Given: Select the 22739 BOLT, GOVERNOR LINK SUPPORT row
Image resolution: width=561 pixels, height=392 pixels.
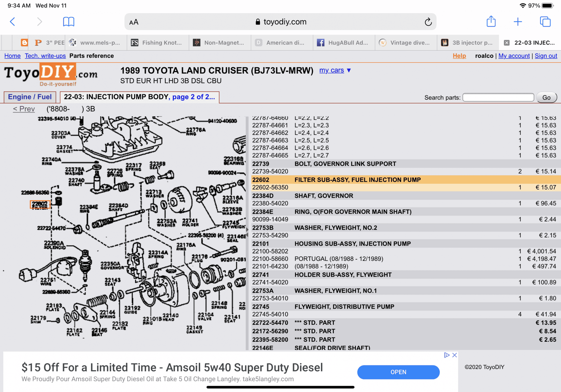Looking at the screenshot, I should pos(406,164).
